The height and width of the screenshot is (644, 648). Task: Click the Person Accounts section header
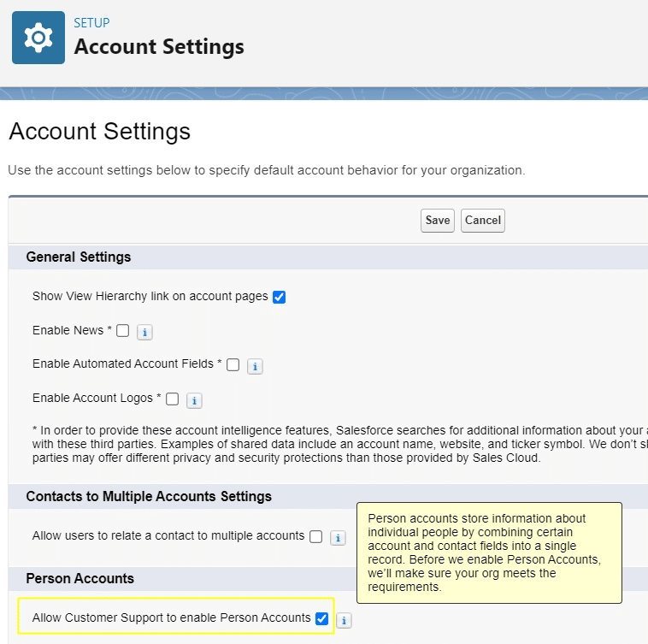(x=80, y=579)
